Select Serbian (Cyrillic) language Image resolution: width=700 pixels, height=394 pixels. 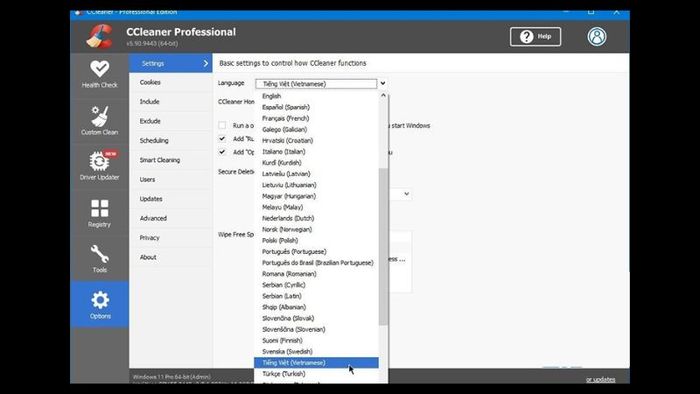pyautogui.click(x=317, y=285)
